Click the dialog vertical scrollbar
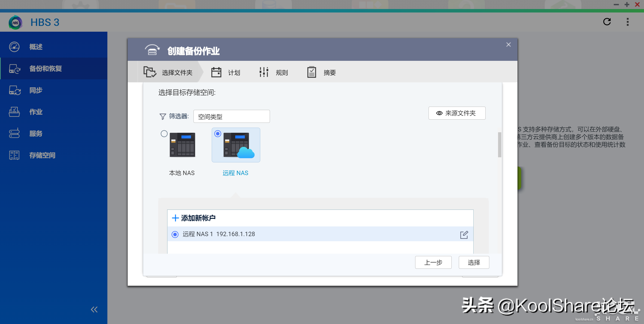The width and height of the screenshot is (644, 324). (x=499, y=145)
